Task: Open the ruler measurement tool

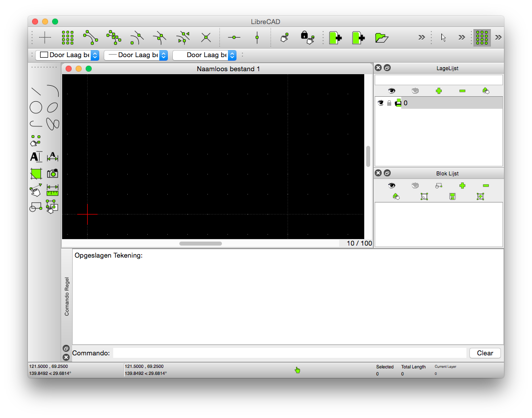Action: pyautogui.click(x=52, y=190)
